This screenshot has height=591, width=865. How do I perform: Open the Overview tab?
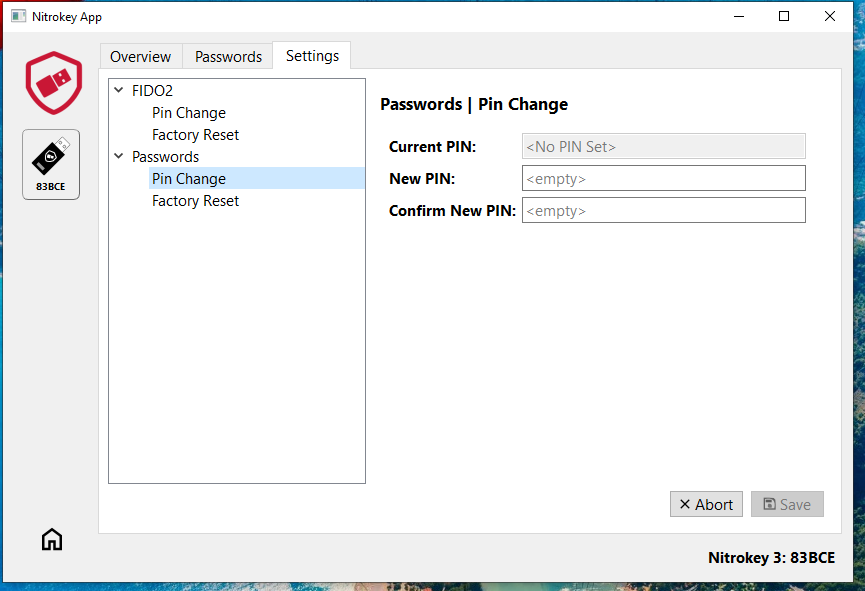[140, 57]
